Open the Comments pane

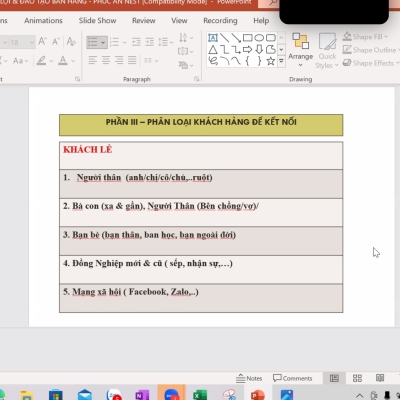click(292, 378)
